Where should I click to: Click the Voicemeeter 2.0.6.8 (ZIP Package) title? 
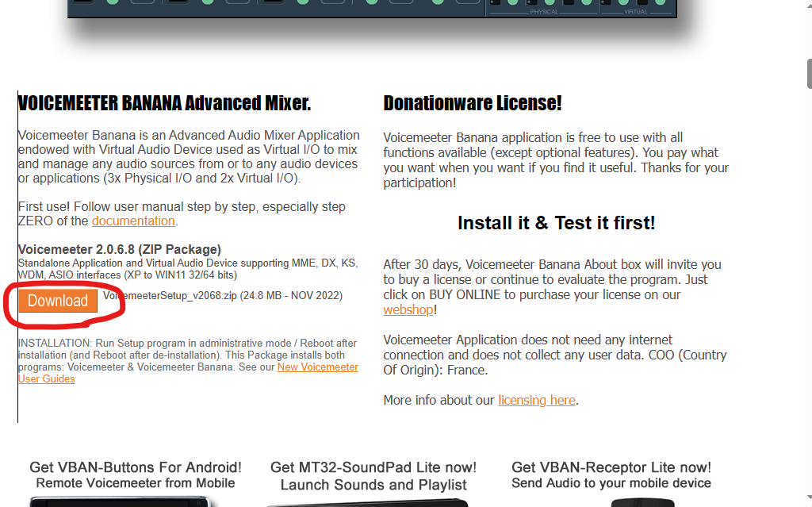click(x=119, y=250)
